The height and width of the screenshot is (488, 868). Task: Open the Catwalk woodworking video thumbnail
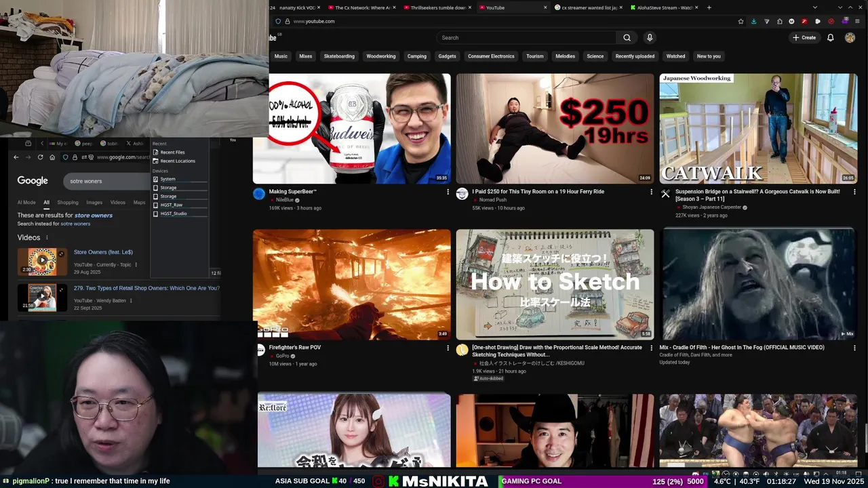tap(758, 129)
